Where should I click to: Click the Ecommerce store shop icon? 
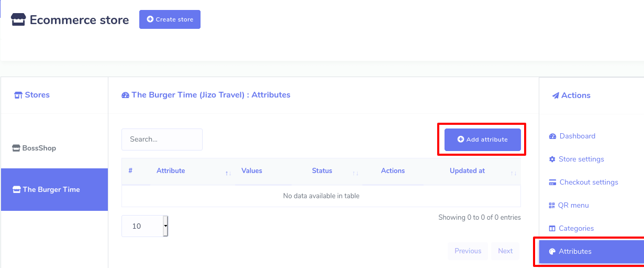pos(18,20)
